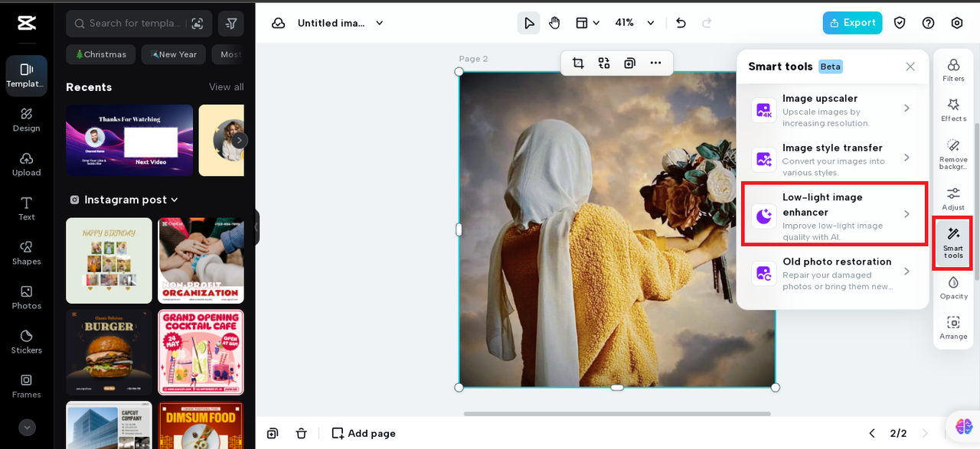The image size is (980, 449).
Task: Click the horizontal canvas scrollbar
Action: [617, 414]
